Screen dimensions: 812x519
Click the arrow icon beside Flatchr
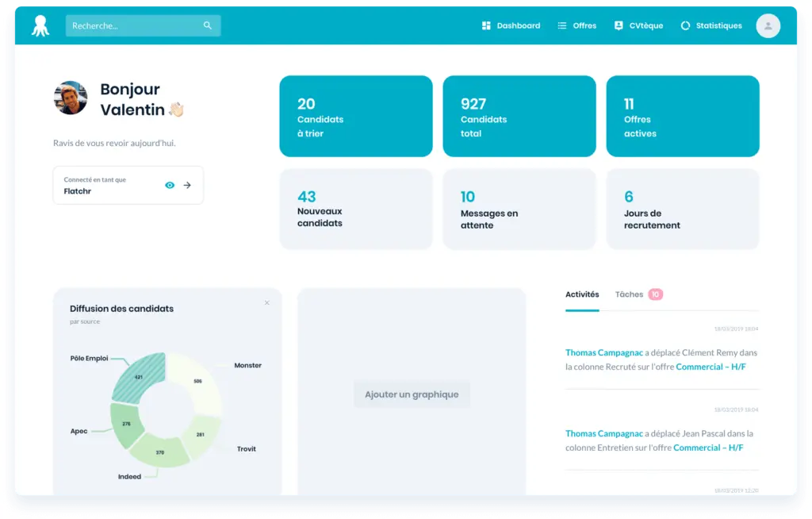click(188, 185)
